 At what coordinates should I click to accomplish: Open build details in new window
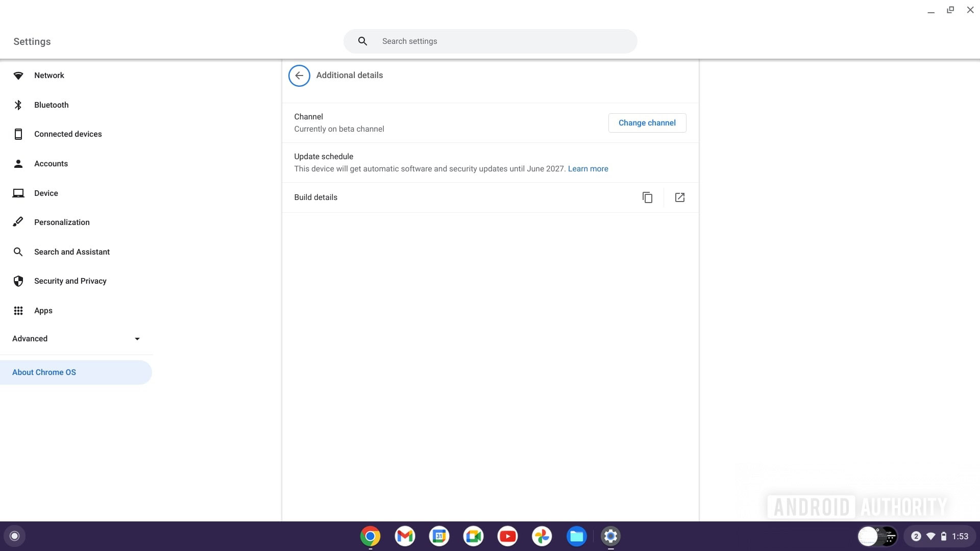pos(679,197)
